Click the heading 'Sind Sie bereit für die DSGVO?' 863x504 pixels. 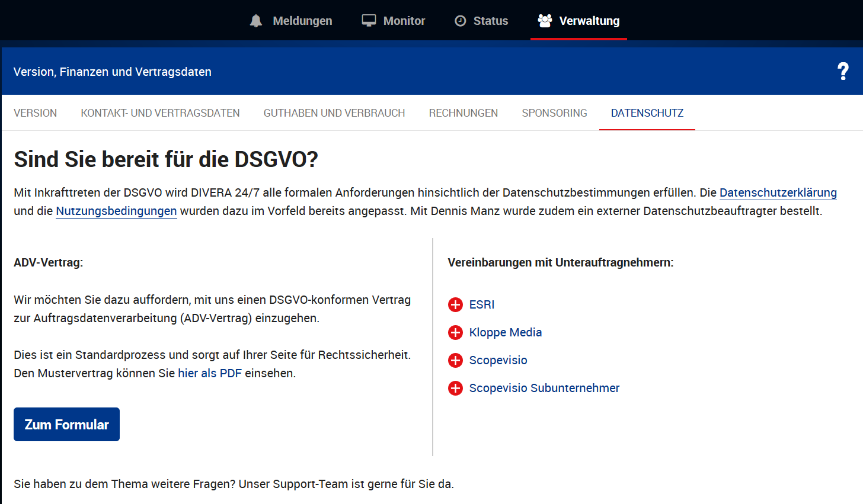coord(166,159)
